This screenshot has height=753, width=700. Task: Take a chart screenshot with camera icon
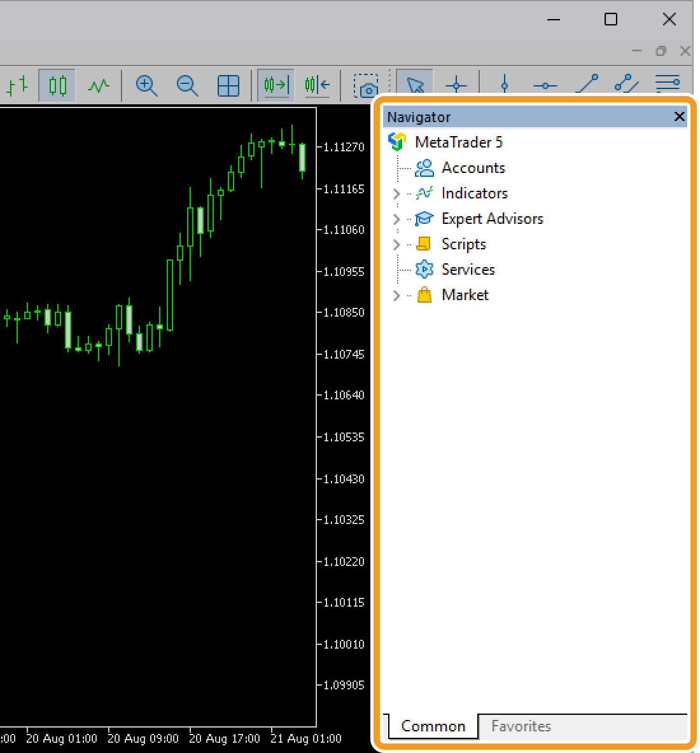(366, 86)
